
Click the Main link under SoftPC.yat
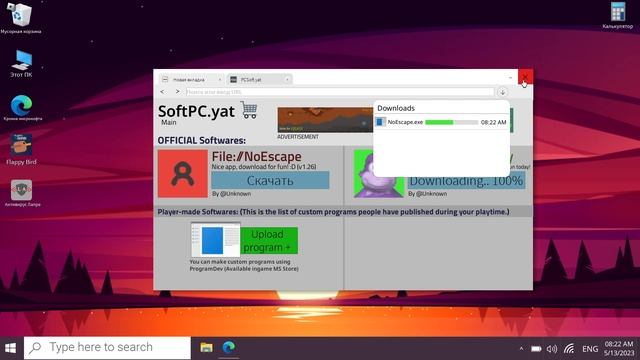(x=169, y=122)
